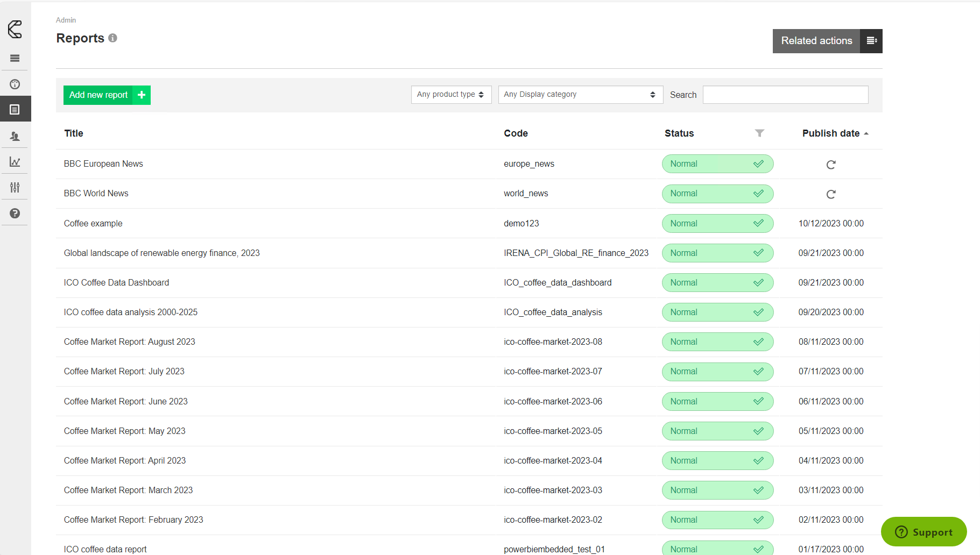Open the hamburger menu in the sidebar
The height and width of the screenshot is (555, 980).
pyautogui.click(x=15, y=58)
